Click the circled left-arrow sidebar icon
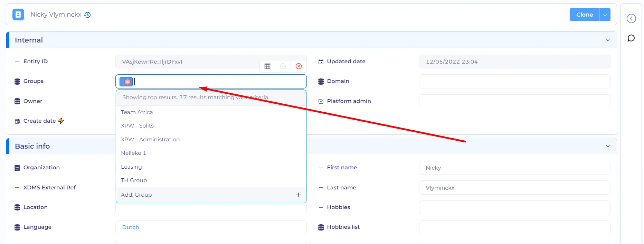 coord(631,18)
